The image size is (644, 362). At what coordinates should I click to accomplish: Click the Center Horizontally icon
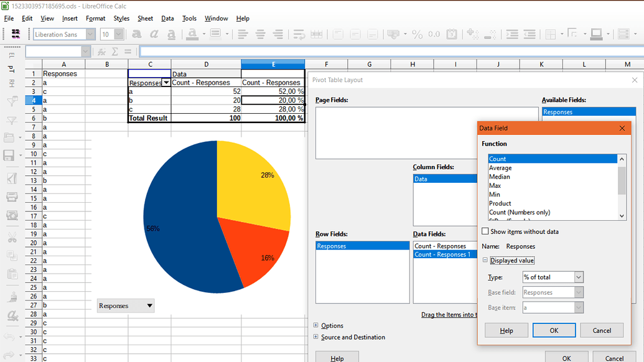point(260,34)
